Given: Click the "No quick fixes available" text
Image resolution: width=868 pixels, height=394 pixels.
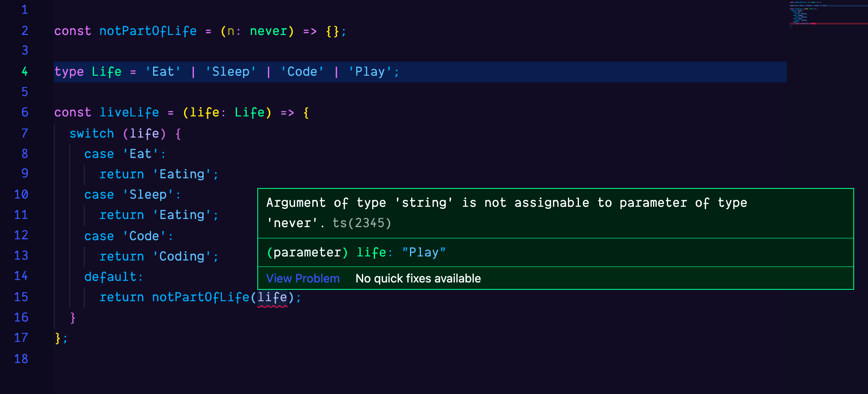Looking at the screenshot, I should click(418, 278).
